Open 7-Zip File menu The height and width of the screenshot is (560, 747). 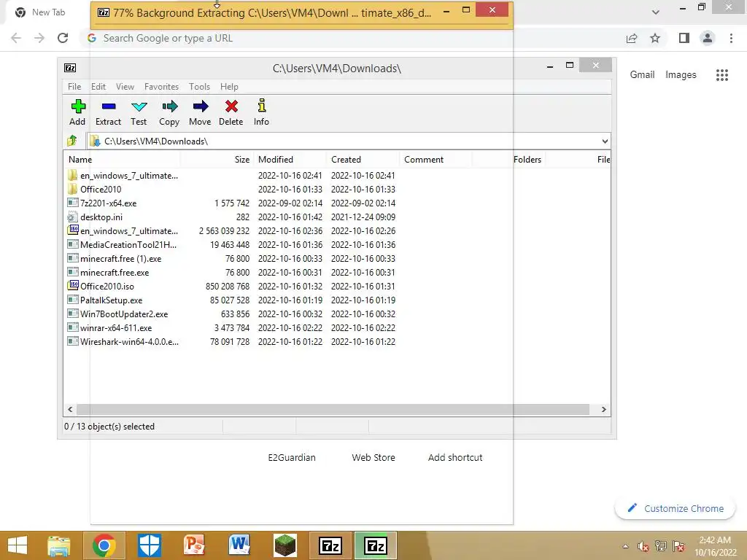[74, 87]
